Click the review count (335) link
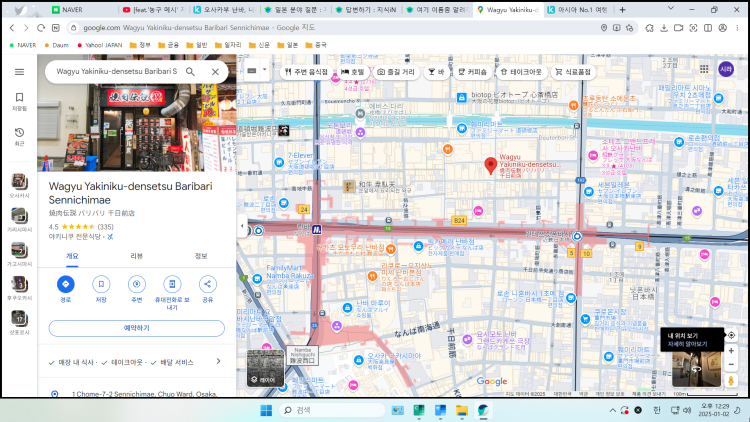750x422 pixels. click(105, 227)
